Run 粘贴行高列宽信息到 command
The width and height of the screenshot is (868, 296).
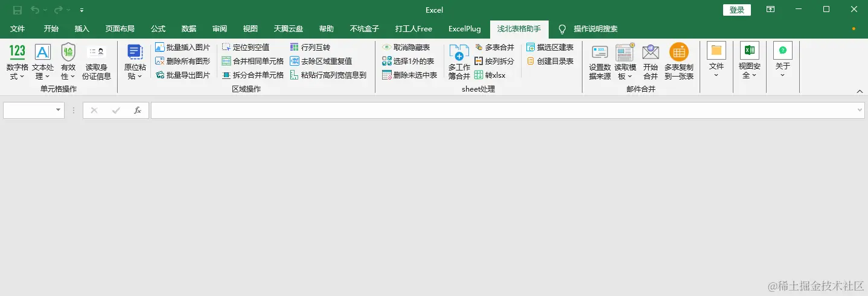pos(328,75)
